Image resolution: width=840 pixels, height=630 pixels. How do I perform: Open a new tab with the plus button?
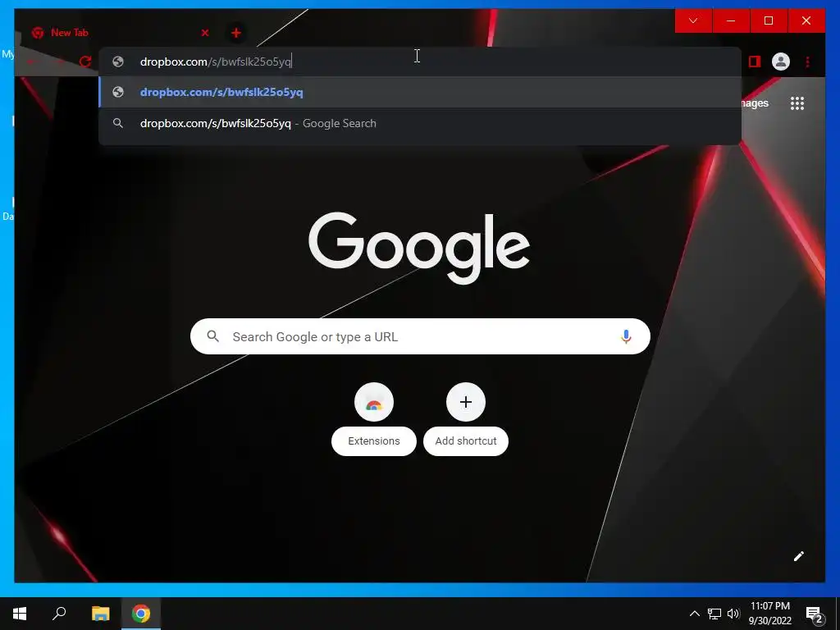(235, 33)
